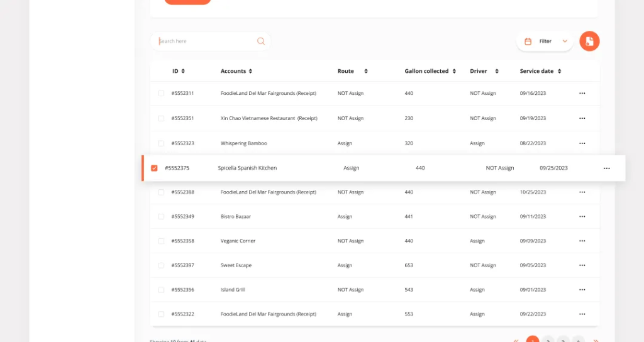Sort by Gallon collected arrows
This screenshot has height=342, width=644.
click(454, 71)
